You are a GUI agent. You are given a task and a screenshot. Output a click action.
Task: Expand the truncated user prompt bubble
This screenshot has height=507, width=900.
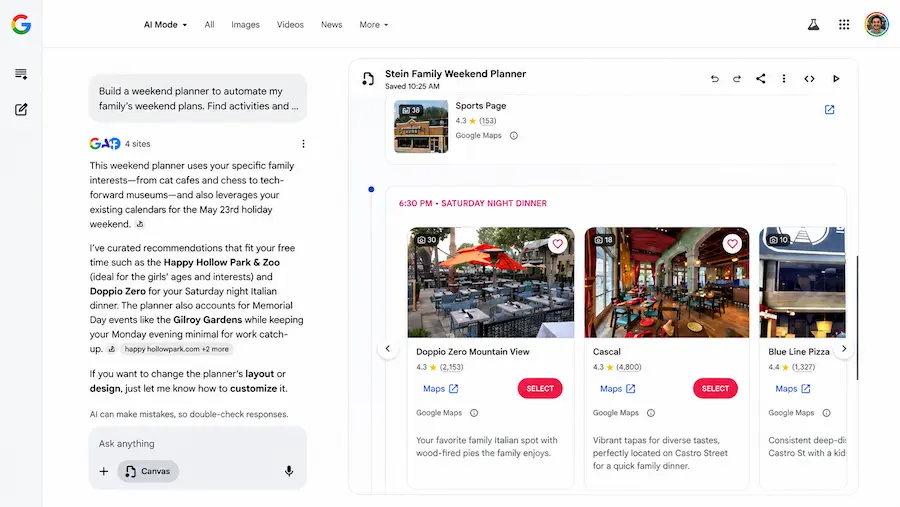coord(197,98)
